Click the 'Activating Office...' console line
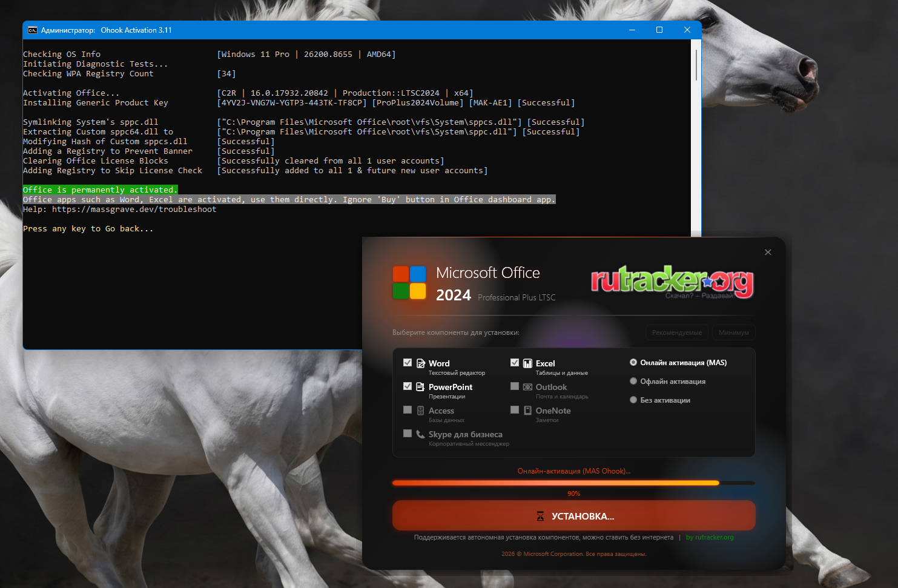Image resolution: width=898 pixels, height=588 pixels. pyautogui.click(x=71, y=93)
